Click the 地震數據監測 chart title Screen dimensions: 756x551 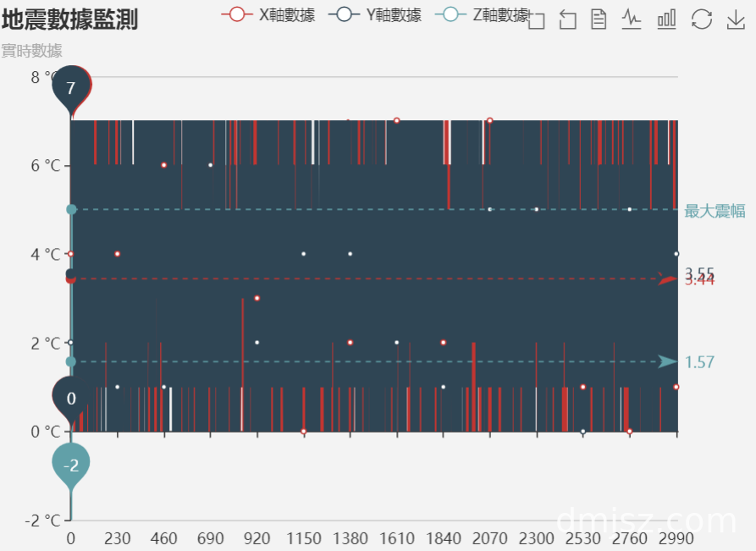69,19
